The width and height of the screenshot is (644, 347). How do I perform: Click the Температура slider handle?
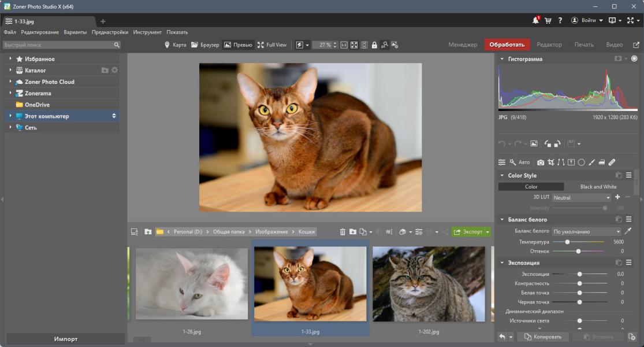[x=567, y=242]
